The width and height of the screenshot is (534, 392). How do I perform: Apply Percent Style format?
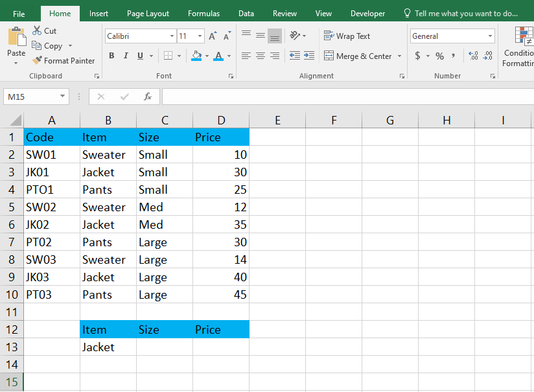[439, 56]
